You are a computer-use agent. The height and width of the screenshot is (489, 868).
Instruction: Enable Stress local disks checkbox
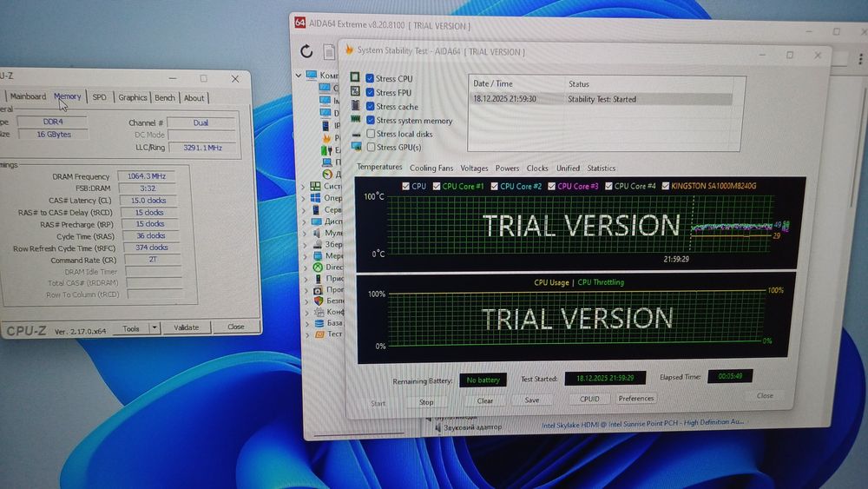[371, 134]
